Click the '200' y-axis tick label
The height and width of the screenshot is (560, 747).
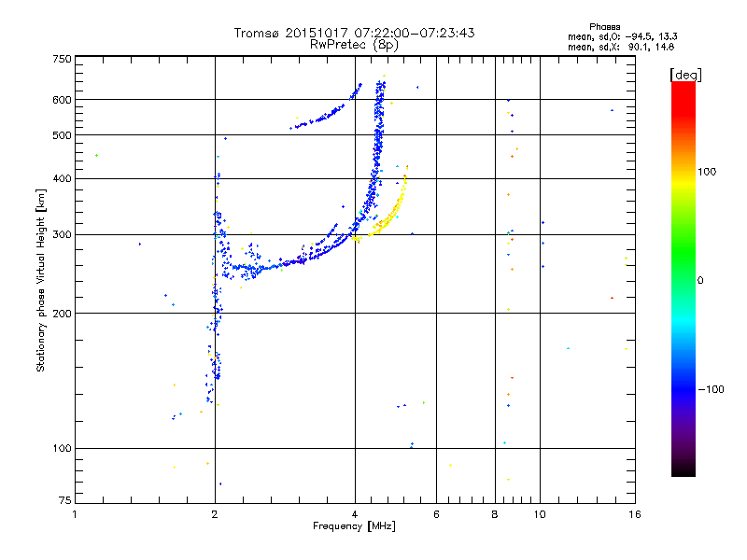[62, 314]
